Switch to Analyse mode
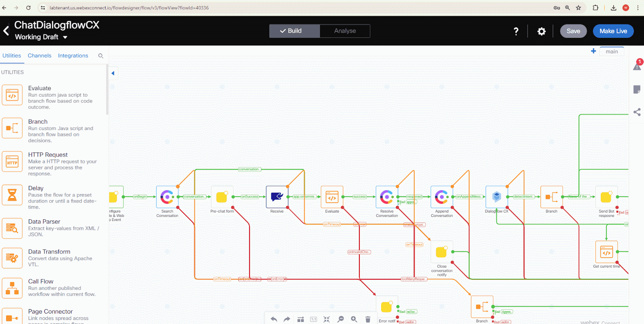Image resolution: width=644 pixels, height=324 pixels. point(345,31)
